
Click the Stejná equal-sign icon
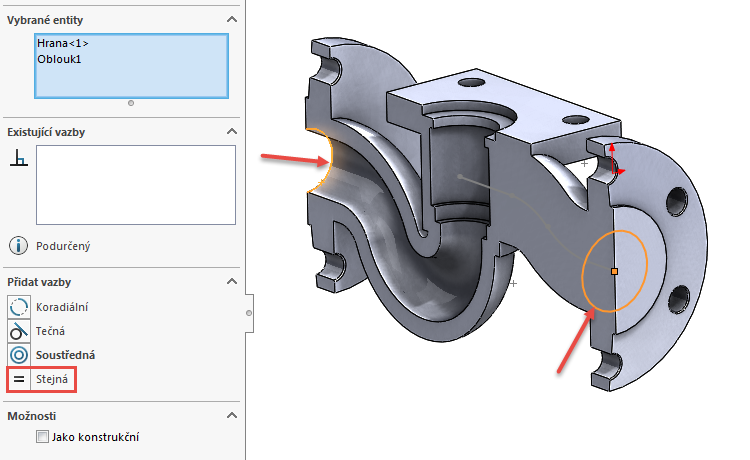click(x=19, y=379)
